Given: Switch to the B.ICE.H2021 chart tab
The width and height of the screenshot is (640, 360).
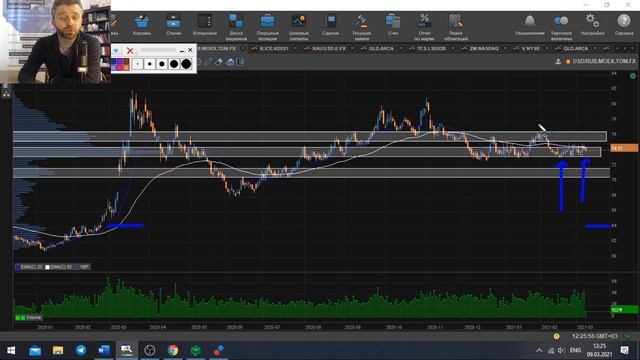Looking at the screenshot, I should point(274,49).
